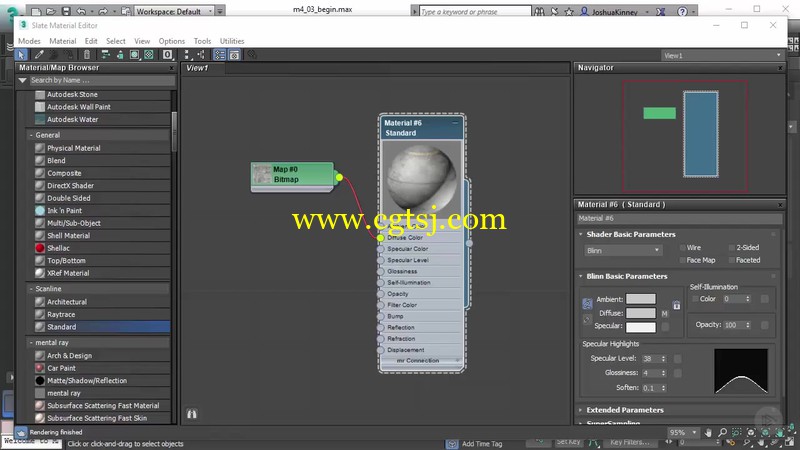Open the 95% zoom level dropdown
This screenshot has width=800, height=450.
click(683, 432)
